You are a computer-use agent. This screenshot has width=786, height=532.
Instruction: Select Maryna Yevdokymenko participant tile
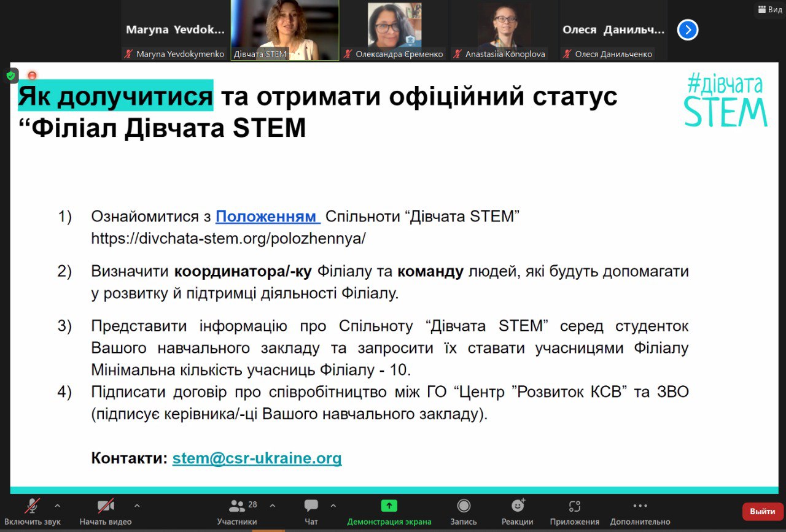point(175,30)
